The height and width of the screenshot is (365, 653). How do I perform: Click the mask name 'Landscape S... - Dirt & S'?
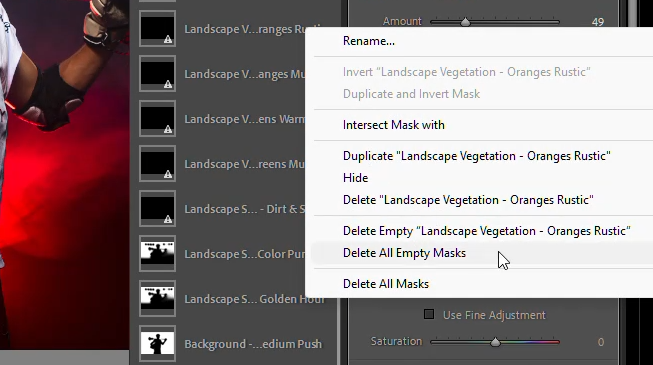click(245, 209)
